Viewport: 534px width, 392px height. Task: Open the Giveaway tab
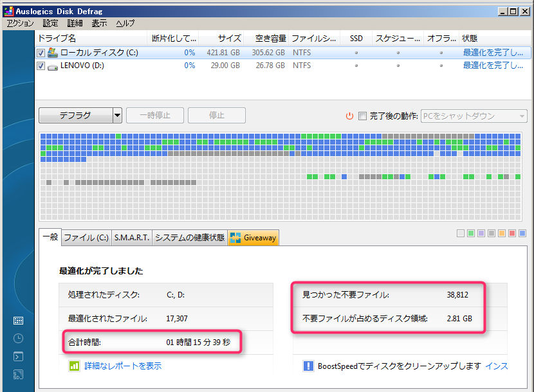point(253,238)
